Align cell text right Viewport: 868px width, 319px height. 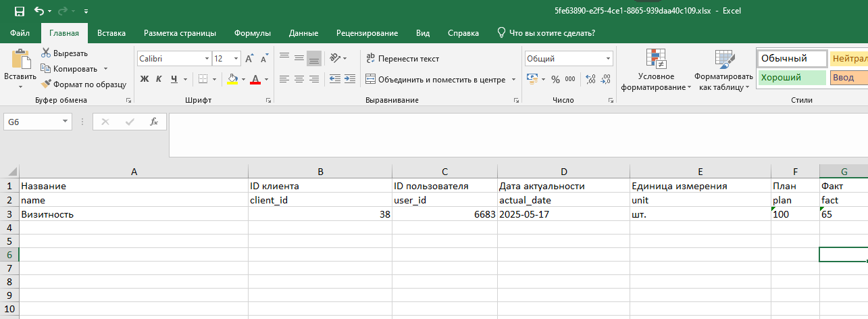(313, 79)
